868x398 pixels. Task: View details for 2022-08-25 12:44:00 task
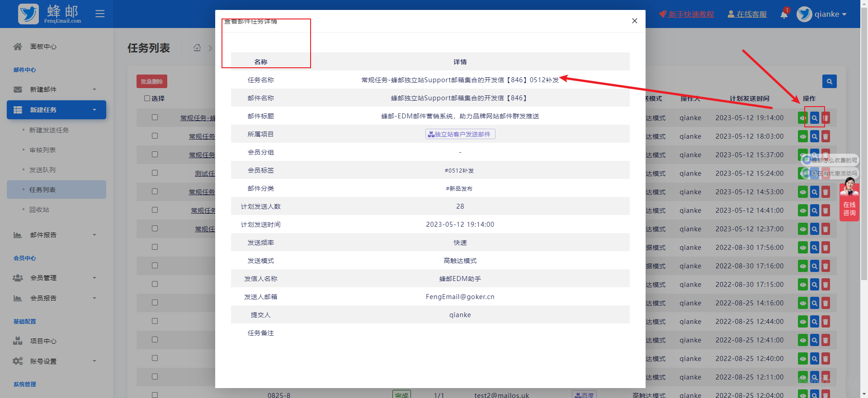point(814,322)
